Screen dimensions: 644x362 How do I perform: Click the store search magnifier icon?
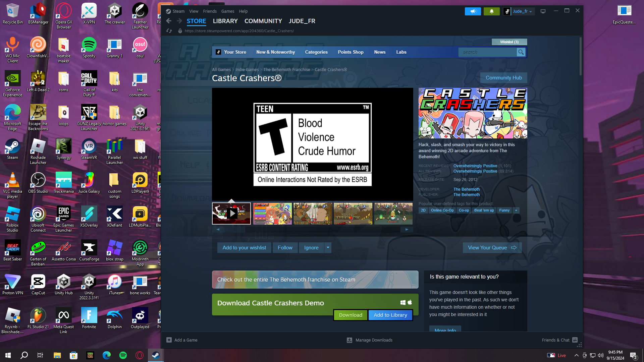tap(521, 52)
